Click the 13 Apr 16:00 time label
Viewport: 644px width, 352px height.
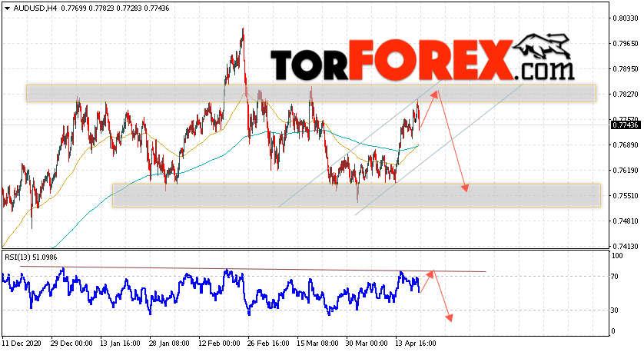pyautogui.click(x=415, y=344)
